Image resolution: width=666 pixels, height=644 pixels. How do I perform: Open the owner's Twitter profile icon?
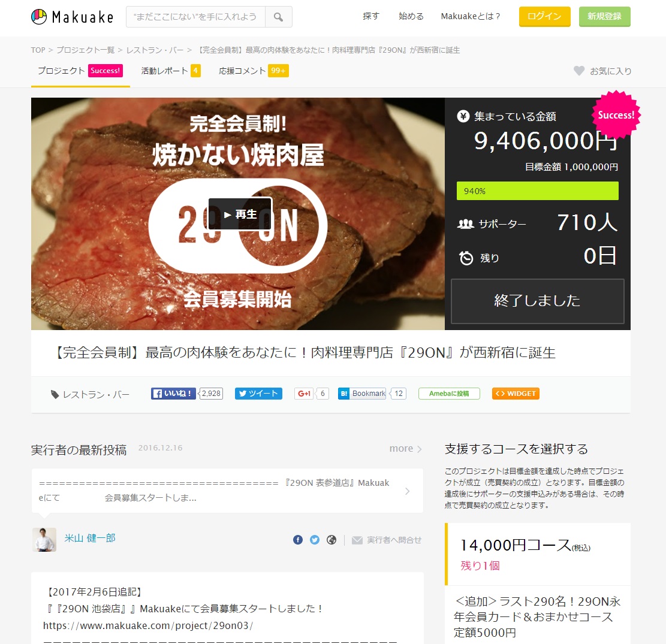coord(314,540)
